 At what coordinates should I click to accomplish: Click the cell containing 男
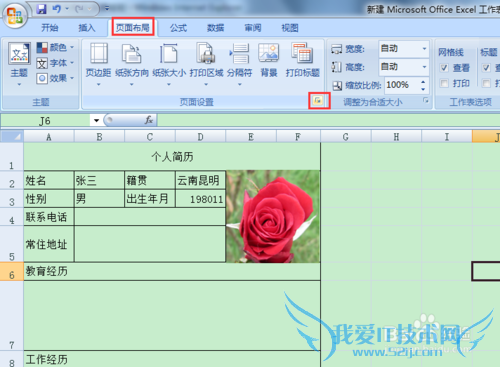(x=99, y=199)
